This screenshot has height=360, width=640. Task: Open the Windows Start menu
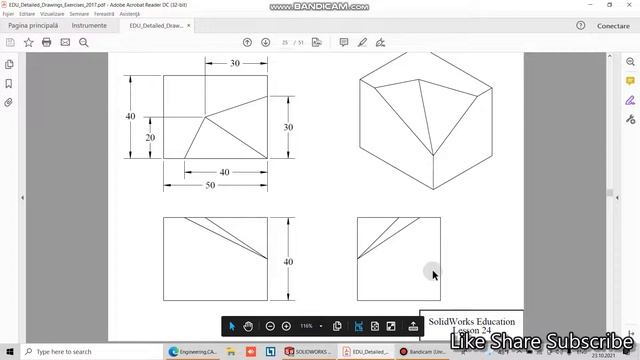10,351
